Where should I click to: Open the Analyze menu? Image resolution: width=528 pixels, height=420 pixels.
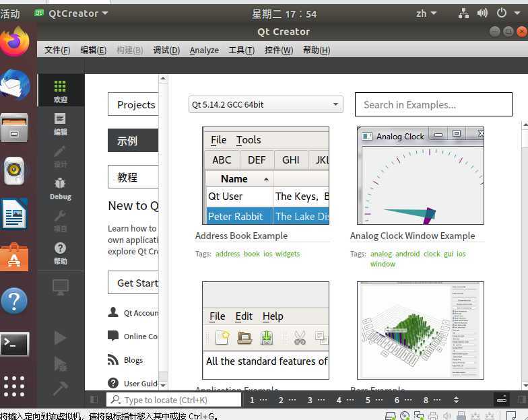click(x=204, y=50)
